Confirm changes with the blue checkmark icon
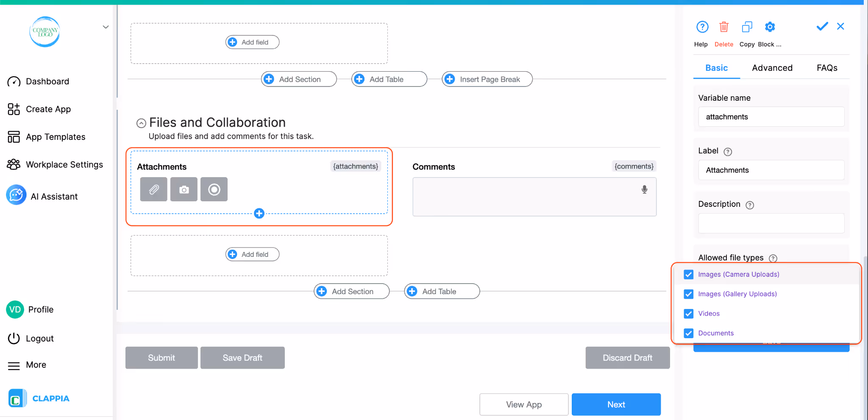Image resolution: width=868 pixels, height=420 pixels. 821,26
